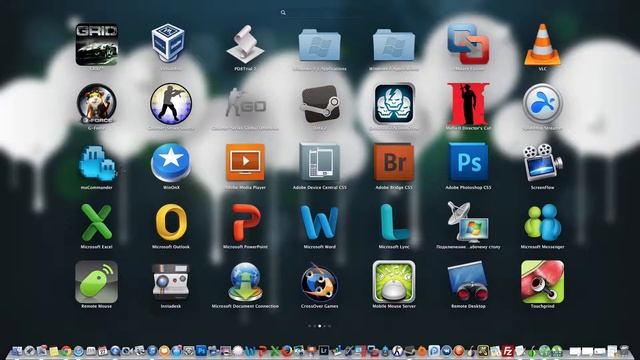Launch Microsoft Outlook
The image size is (640, 360).
coord(171,222)
